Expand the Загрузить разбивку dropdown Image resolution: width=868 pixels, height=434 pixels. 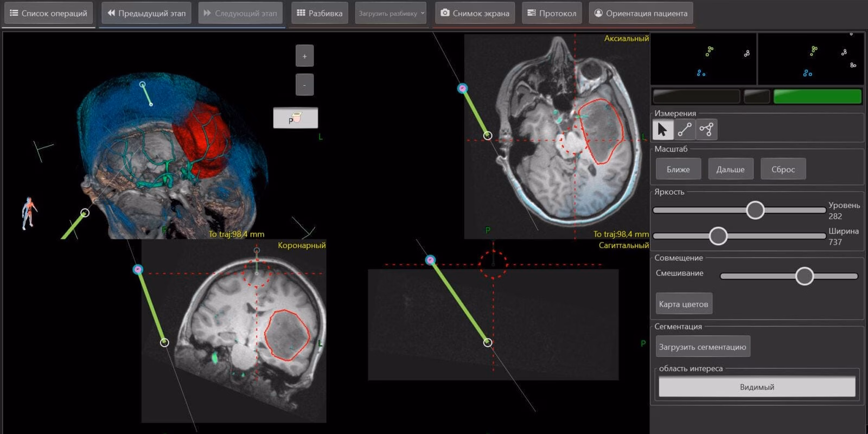(x=391, y=13)
